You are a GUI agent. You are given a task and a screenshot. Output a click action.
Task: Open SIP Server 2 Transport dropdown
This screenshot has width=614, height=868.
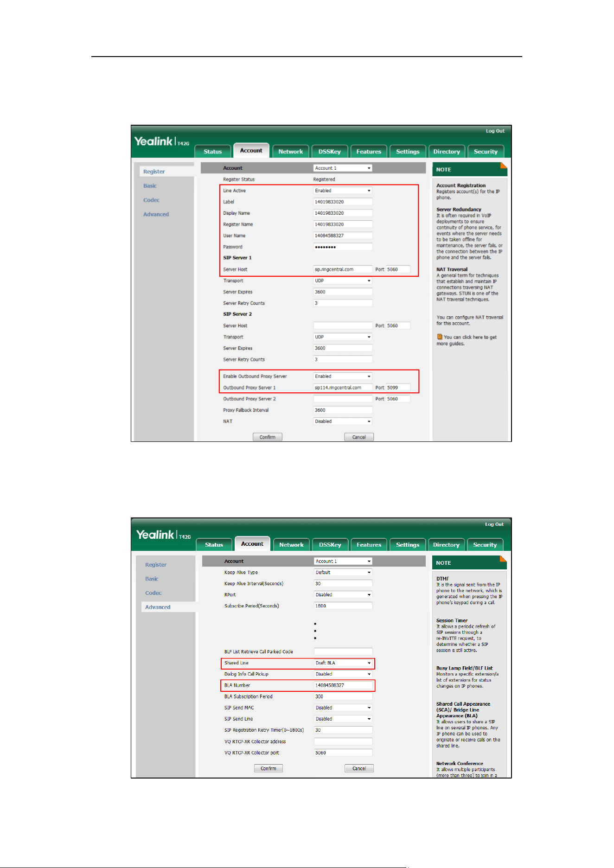[343, 337]
